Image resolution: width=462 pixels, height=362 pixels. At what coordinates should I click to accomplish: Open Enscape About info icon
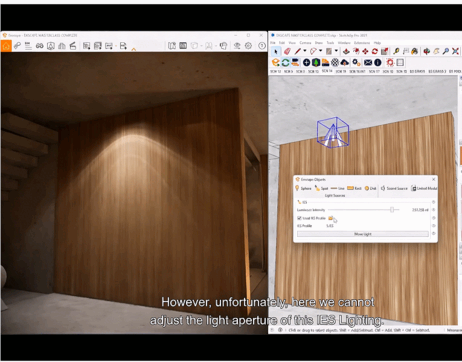tap(378, 62)
